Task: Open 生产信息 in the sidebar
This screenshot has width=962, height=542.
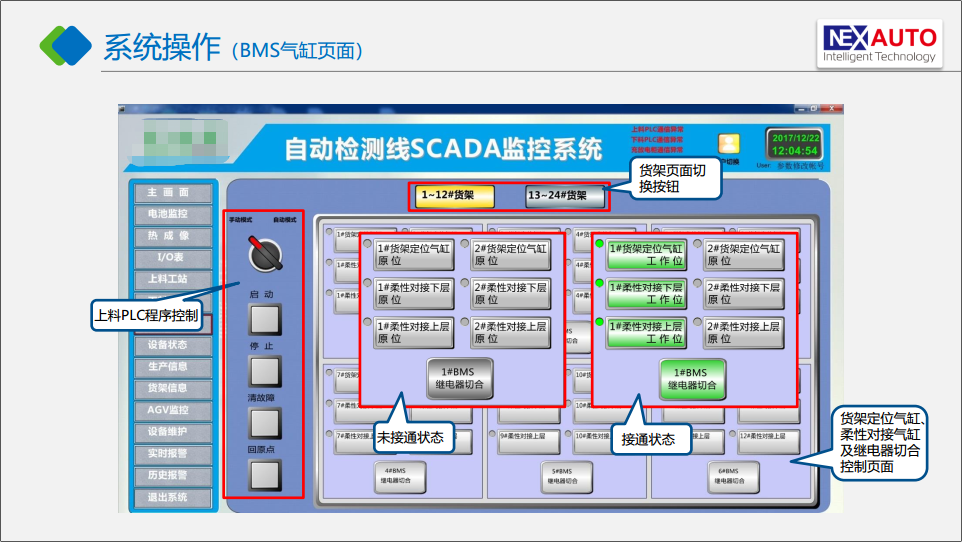Action: tap(173, 366)
